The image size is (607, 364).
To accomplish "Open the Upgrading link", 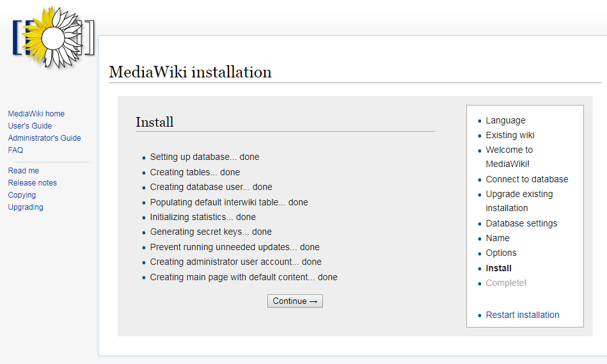I will pyautogui.click(x=26, y=207).
